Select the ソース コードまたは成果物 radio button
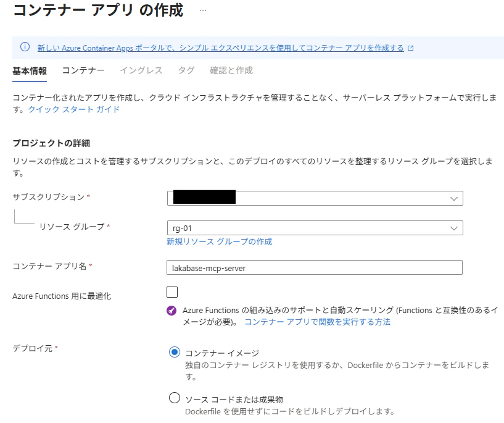Viewport: 504px width, 423px height. tap(175, 398)
